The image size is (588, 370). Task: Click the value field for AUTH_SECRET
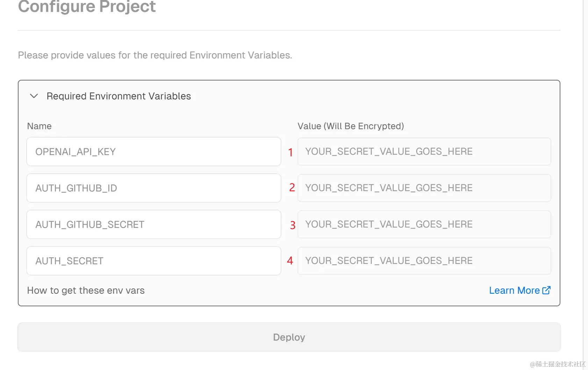(424, 261)
